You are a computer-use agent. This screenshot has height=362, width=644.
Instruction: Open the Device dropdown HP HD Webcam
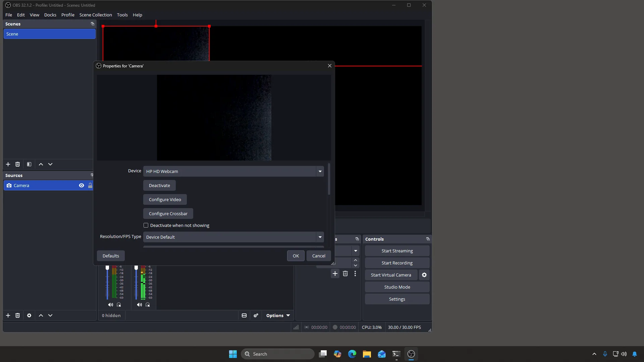coord(233,171)
